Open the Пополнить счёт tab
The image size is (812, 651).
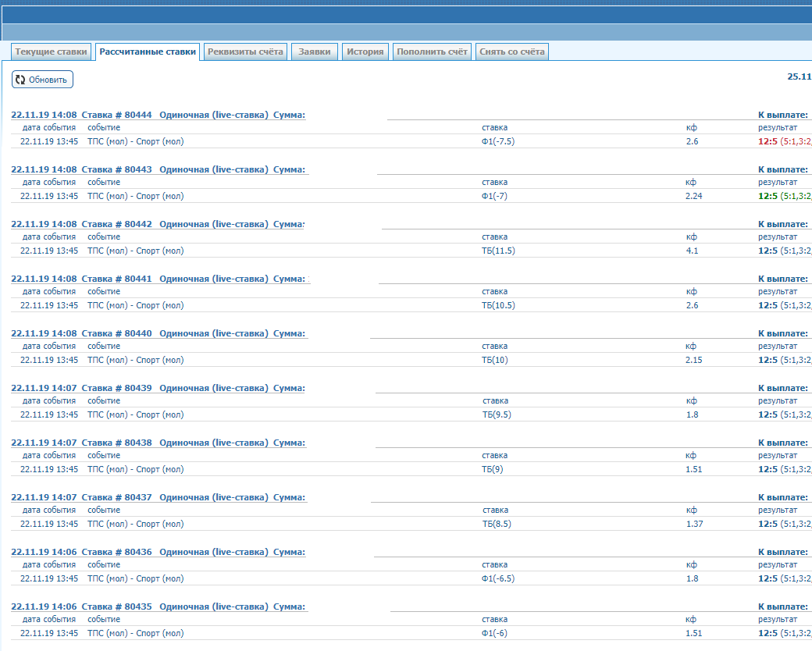pyautogui.click(x=432, y=52)
